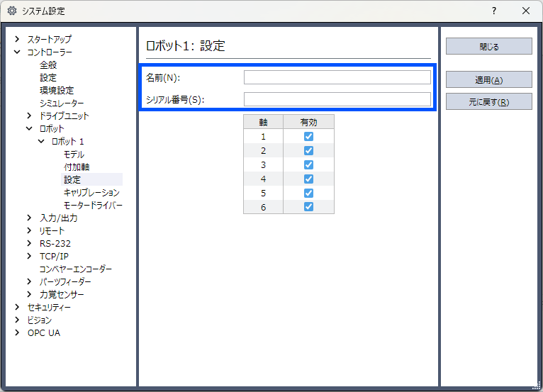The image size is (543, 392).
Task: Click the 元に戻す(R) button
Action: pyautogui.click(x=488, y=101)
